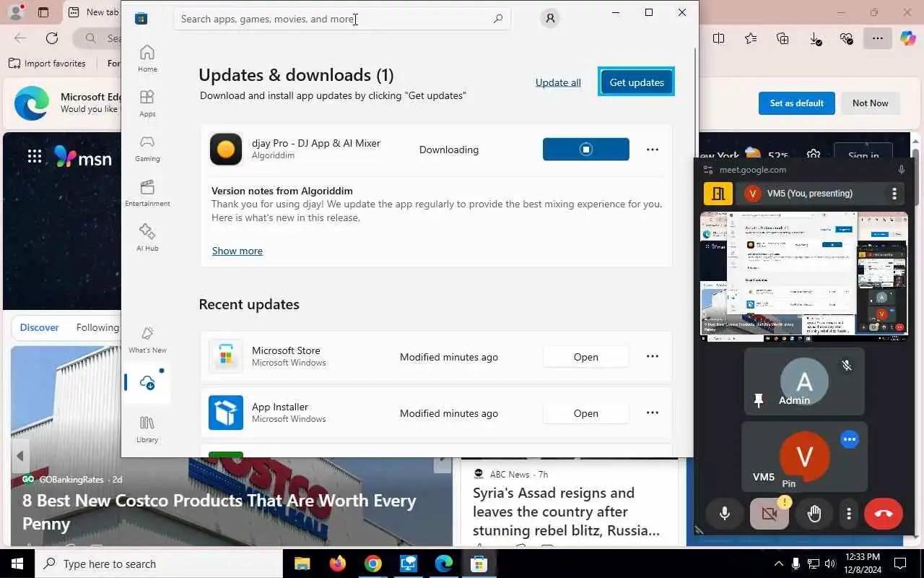
Task: Open Syria's Assad resigns news article
Action: [566, 512]
